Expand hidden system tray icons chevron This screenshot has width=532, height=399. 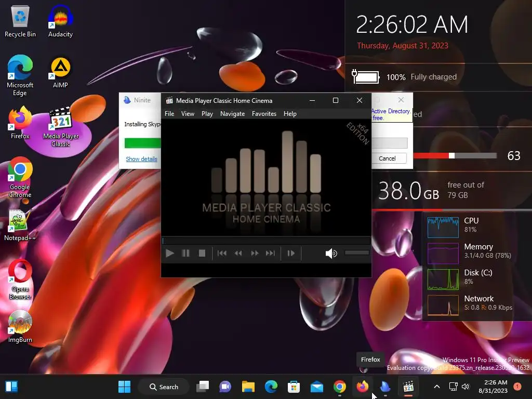(437, 387)
